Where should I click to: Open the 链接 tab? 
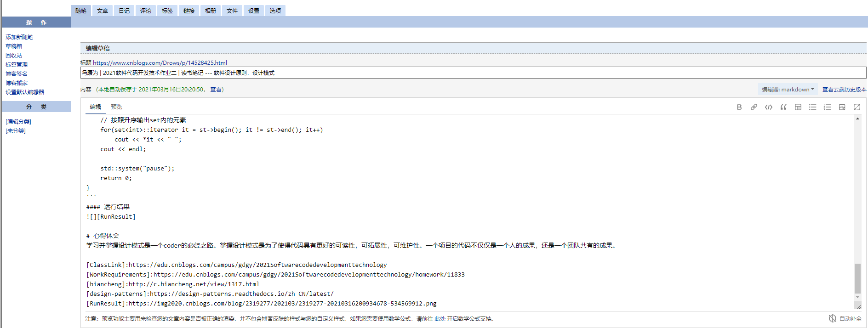point(189,11)
